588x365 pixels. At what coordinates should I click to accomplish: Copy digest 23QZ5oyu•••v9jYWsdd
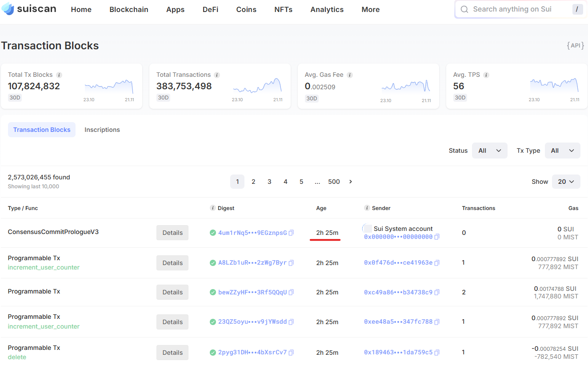291,322
